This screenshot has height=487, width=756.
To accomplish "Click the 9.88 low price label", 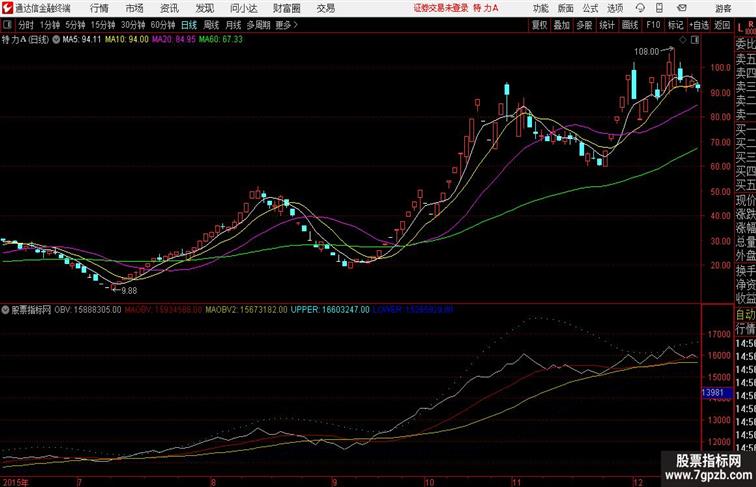I will [129, 291].
